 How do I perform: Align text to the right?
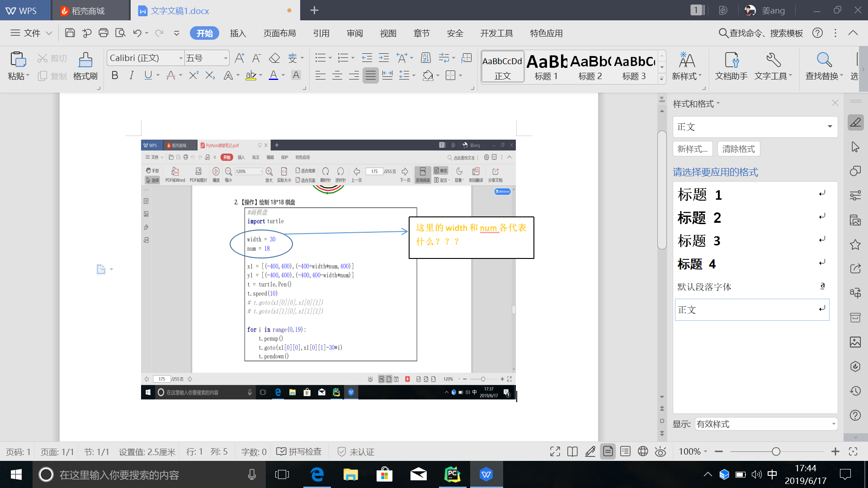354,75
